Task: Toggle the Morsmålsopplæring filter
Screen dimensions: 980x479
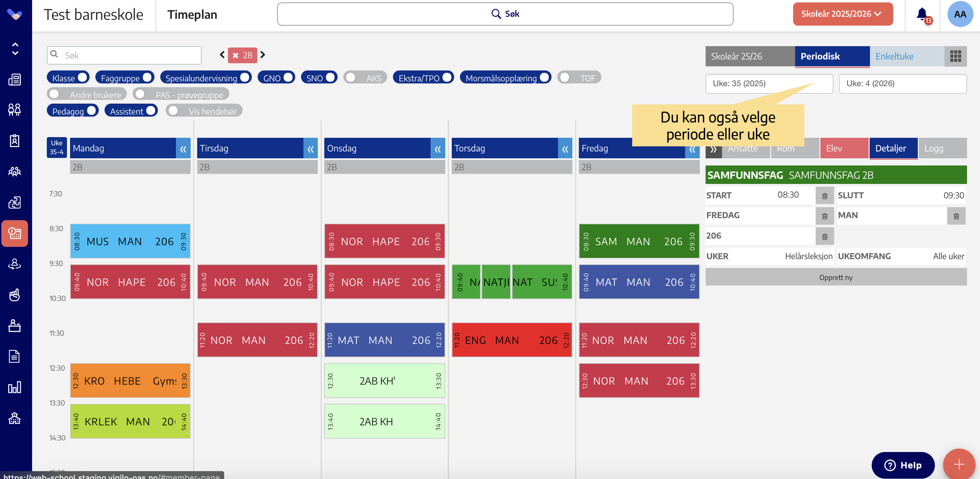Action: point(506,78)
